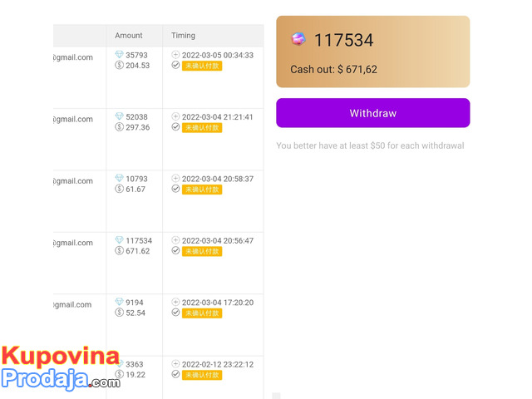The height and width of the screenshot is (399, 532).
Task: Select timestamp 2022-03-04 20:58:37
Action: tap(218, 179)
